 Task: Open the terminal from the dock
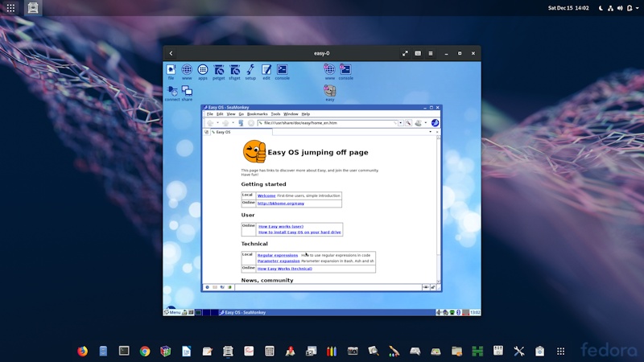coord(124,351)
